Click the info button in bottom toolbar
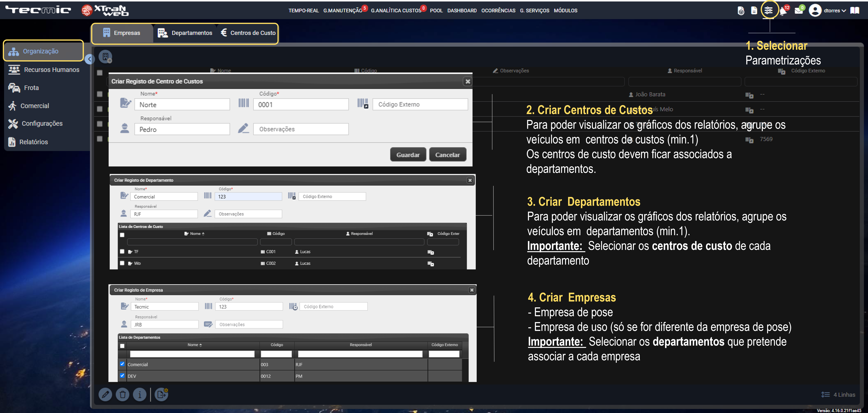The width and height of the screenshot is (868, 413). pyautogui.click(x=140, y=394)
